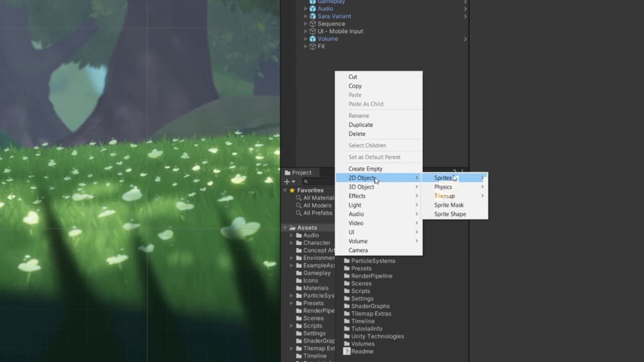Switch to the Project tab
The width and height of the screenshot is (644, 362).
point(301,172)
